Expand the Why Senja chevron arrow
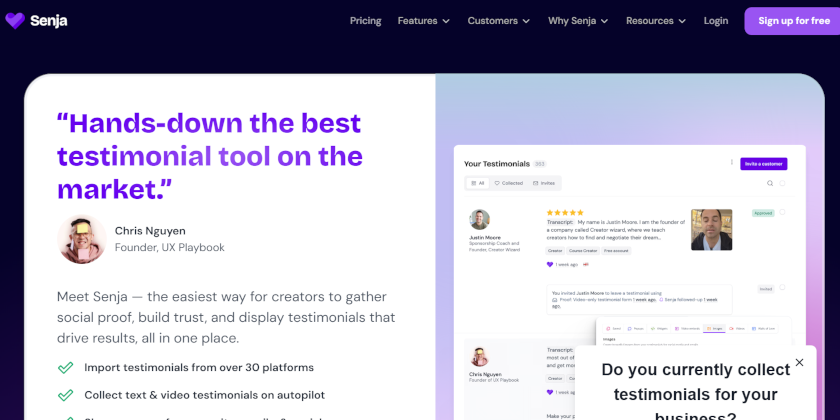This screenshot has width=840, height=420. (604, 21)
